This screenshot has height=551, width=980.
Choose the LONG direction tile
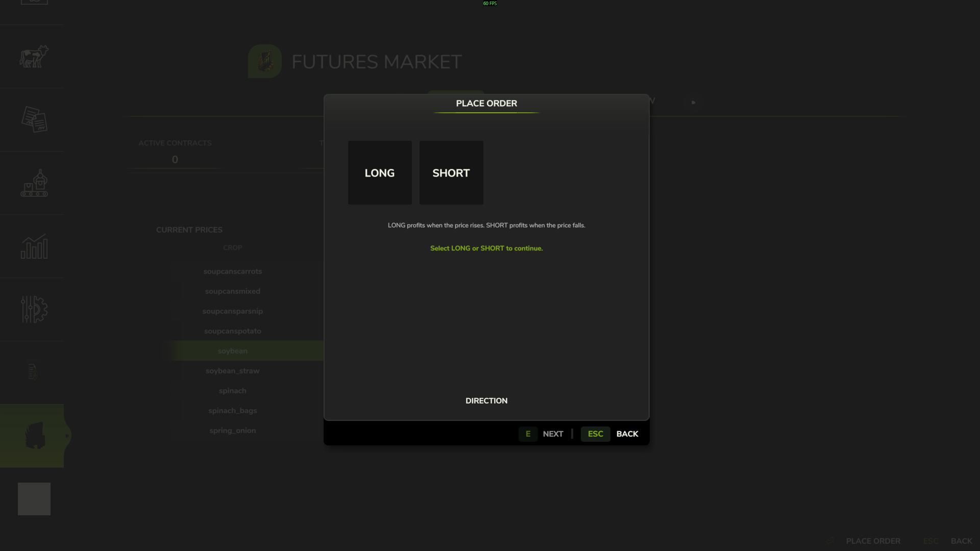pyautogui.click(x=380, y=173)
